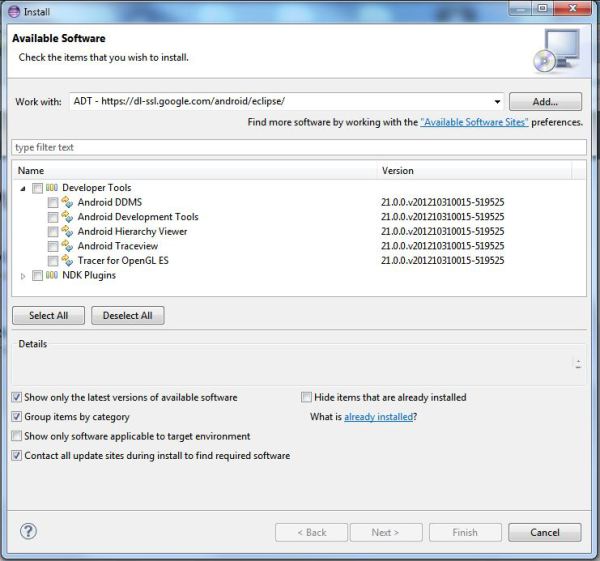Open the Work with dropdown arrow
This screenshot has height=561, width=600.
click(x=497, y=102)
